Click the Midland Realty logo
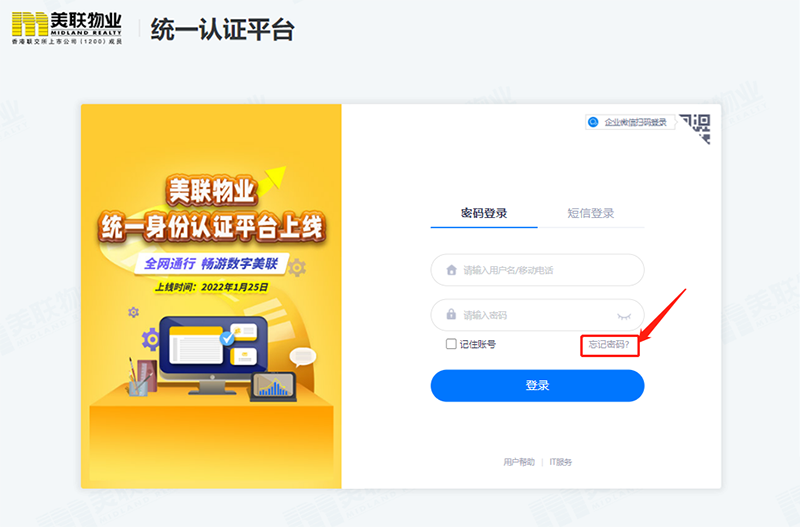Viewport: 800px width, 527px height. tap(67, 28)
